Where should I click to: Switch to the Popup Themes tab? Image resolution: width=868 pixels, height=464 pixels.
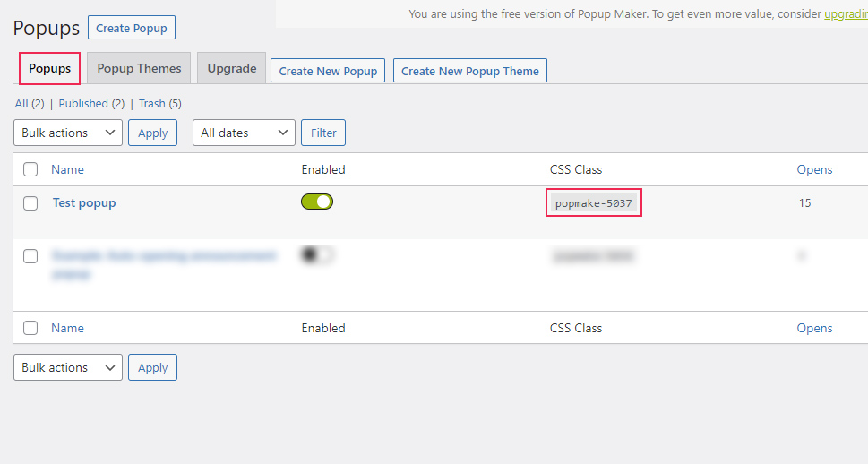(139, 69)
